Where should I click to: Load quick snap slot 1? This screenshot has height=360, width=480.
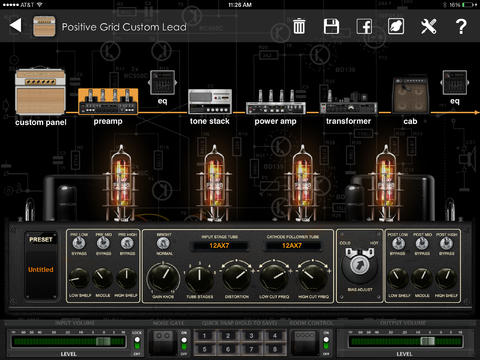205,336
